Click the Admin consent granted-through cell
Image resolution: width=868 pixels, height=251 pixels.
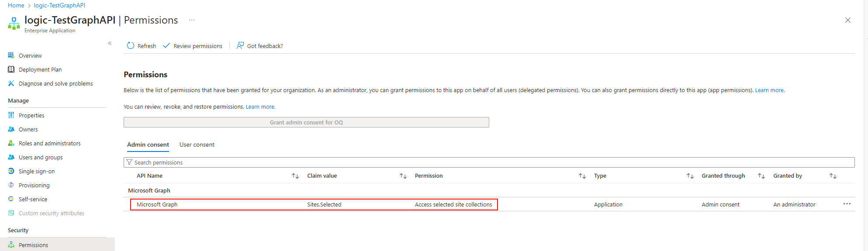[720, 204]
